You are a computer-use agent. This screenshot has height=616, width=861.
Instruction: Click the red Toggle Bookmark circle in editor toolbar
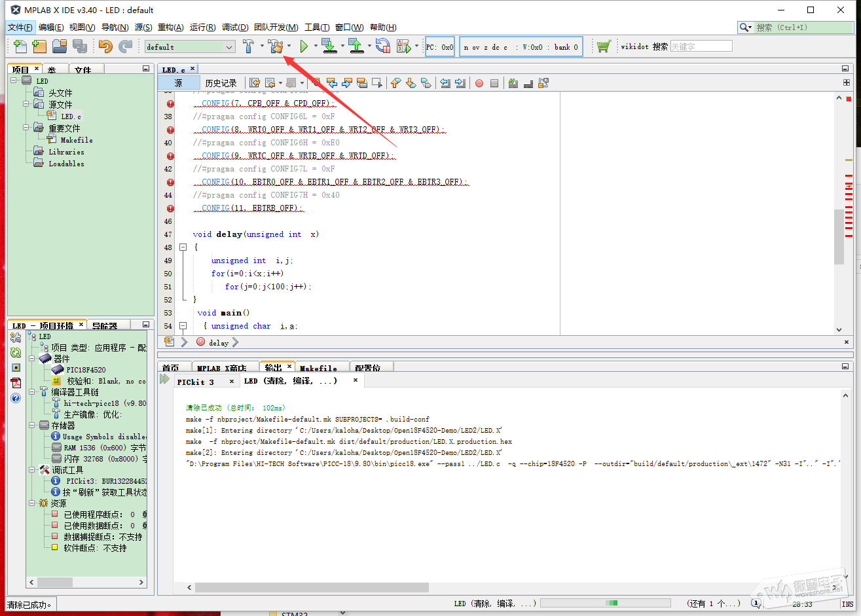479,83
